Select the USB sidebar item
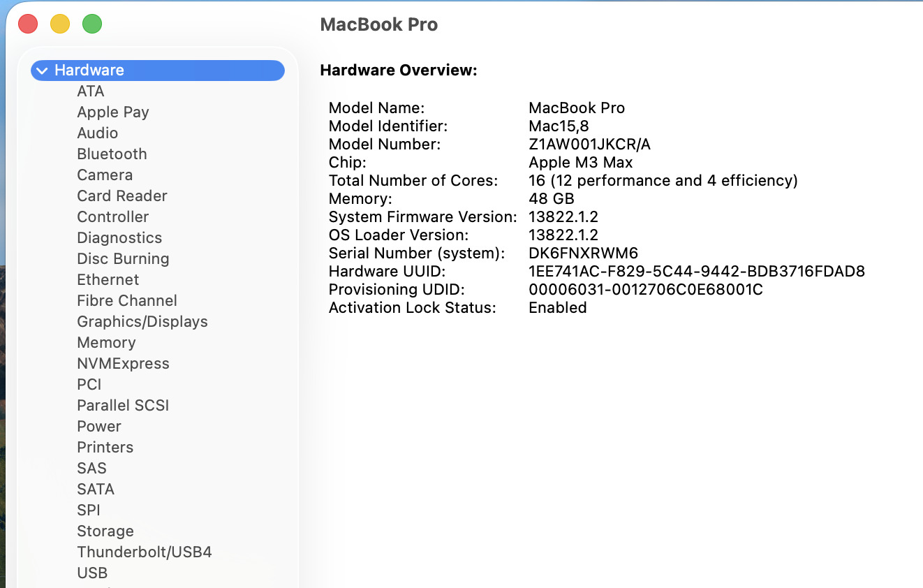 [92, 573]
